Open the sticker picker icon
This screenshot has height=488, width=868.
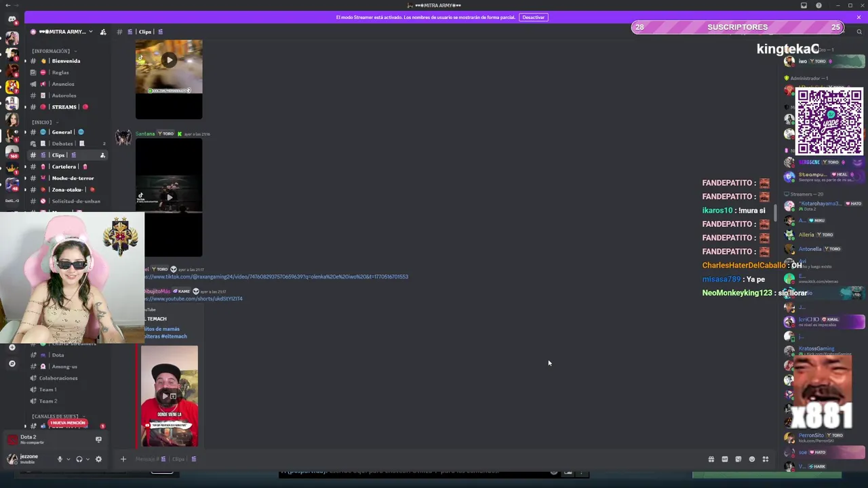(738, 459)
